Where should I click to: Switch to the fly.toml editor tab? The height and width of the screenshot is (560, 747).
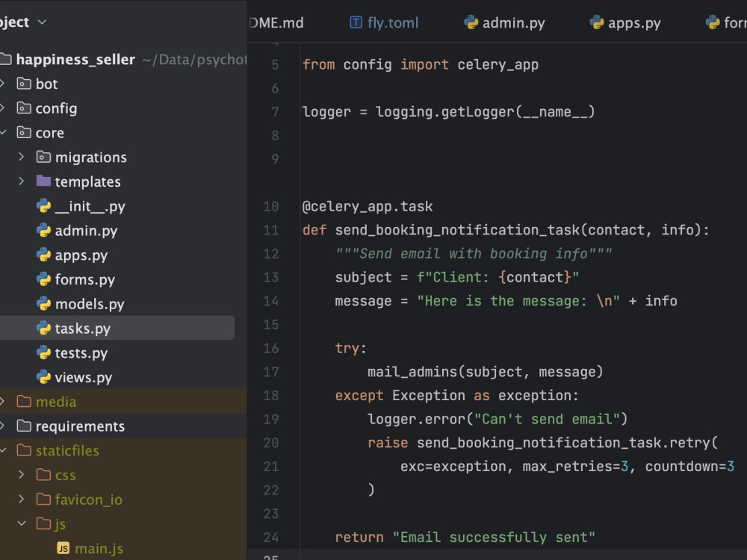tap(384, 22)
